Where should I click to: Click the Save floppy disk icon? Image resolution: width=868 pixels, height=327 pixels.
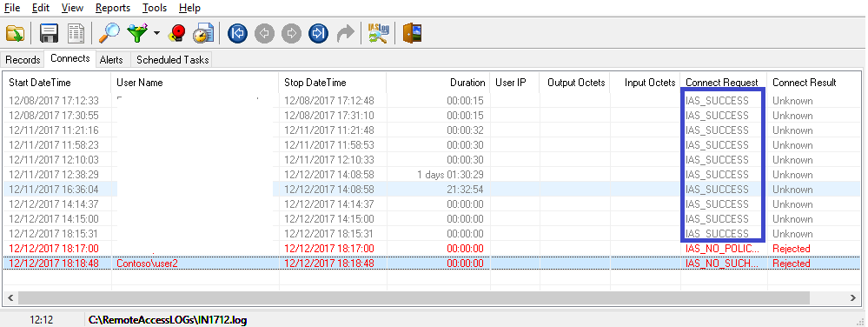[x=49, y=33]
